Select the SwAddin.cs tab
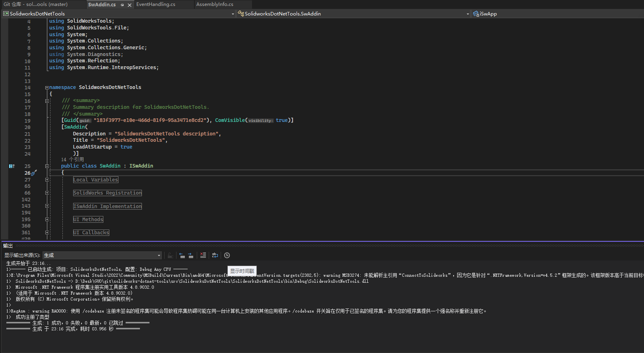This screenshot has height=353, width=644. click(x=102, y=4)
